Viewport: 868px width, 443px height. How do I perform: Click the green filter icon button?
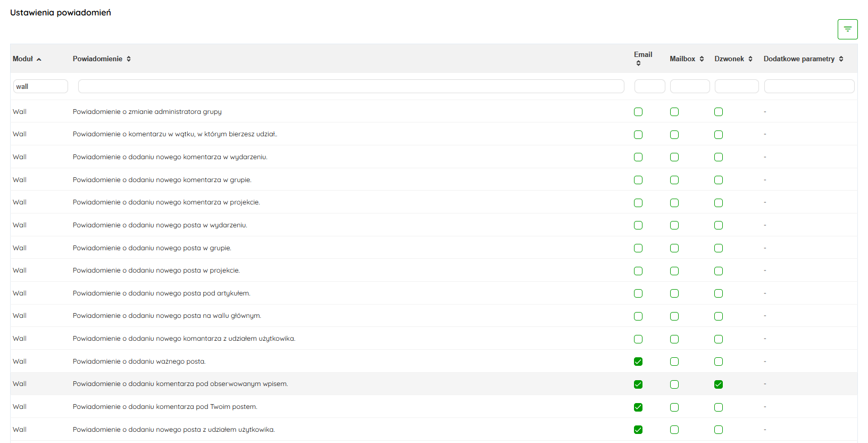tap(847, 29)
